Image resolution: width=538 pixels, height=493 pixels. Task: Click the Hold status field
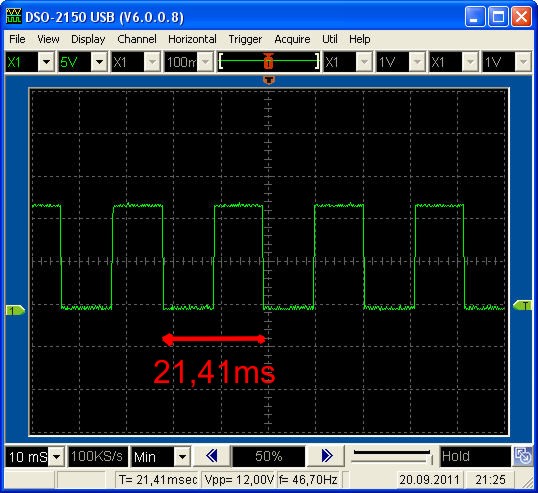coord(475,456)
